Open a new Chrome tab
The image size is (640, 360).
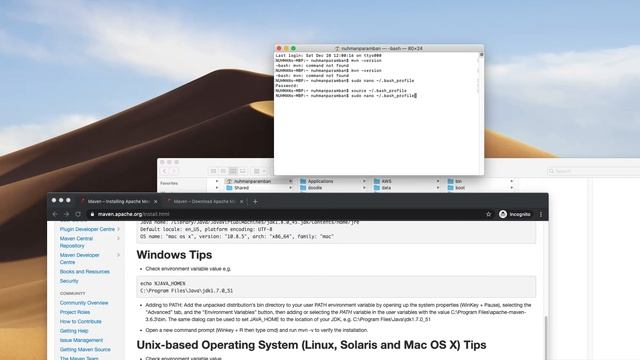click(x=255, y=201)
